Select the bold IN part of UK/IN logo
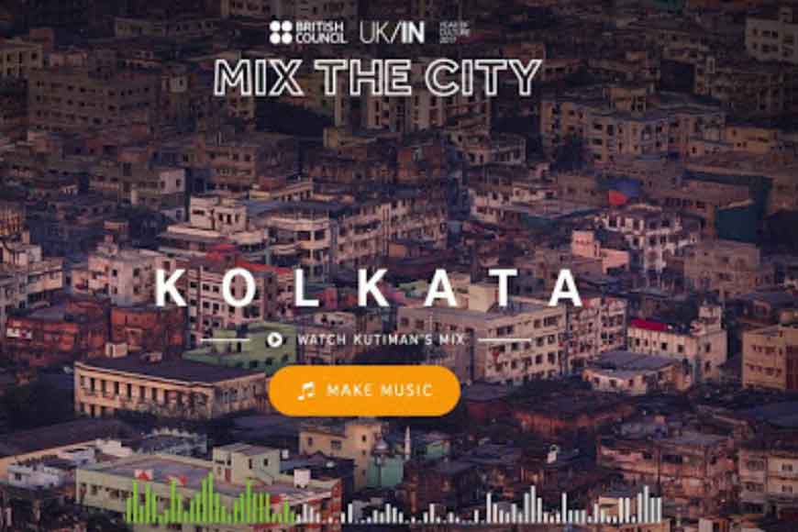Image resolution: width=798 pixels, height=532 pixels. tap(413, 33)
